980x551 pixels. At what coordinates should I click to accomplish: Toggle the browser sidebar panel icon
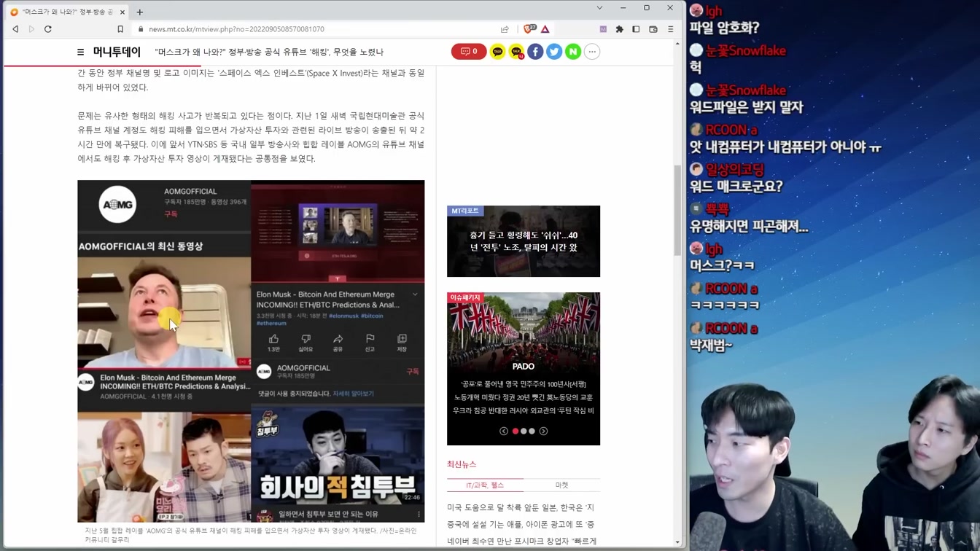pos(636,29)
